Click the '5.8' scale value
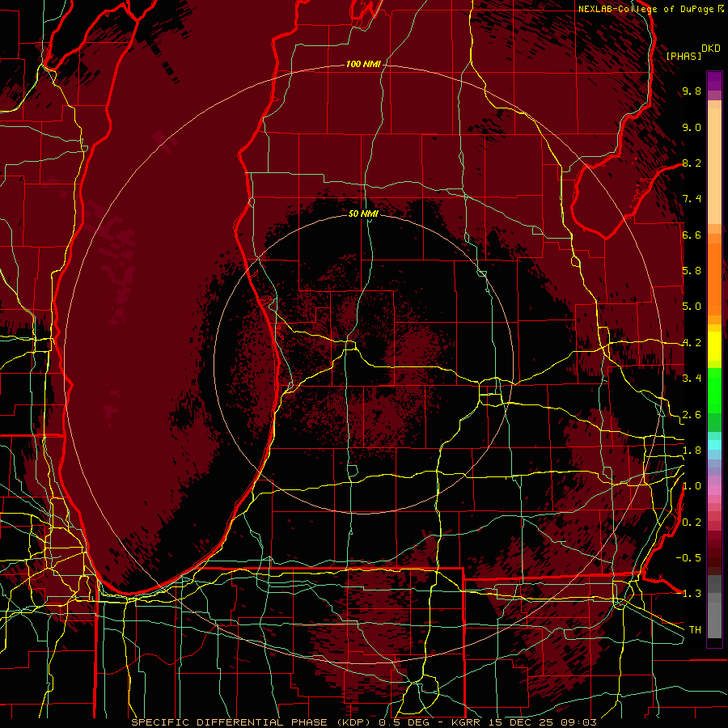The image size is (728, 728). point(692,271)
